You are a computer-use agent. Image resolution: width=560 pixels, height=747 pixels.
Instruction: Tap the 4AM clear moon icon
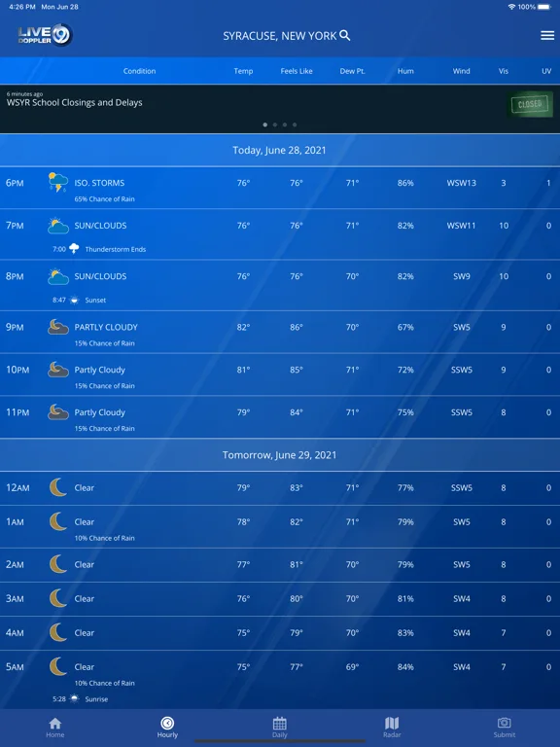click(58, 632)
